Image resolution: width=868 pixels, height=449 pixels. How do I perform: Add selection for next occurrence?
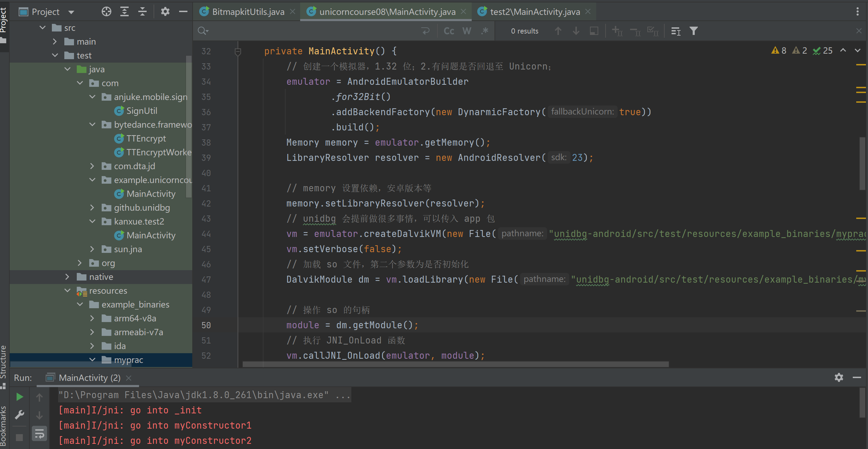click(617, 31)
